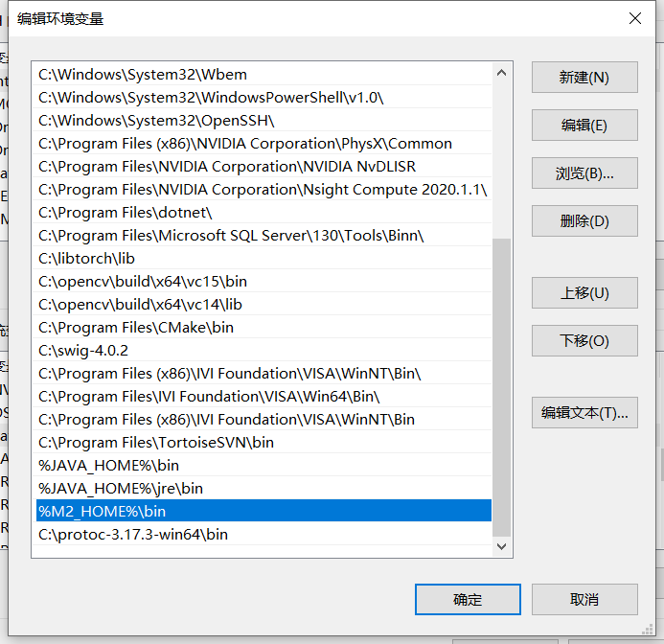Select C:\Program Files\CMake\bin entry
Viewport: 664px width, 644px height.
coord(263,328)
